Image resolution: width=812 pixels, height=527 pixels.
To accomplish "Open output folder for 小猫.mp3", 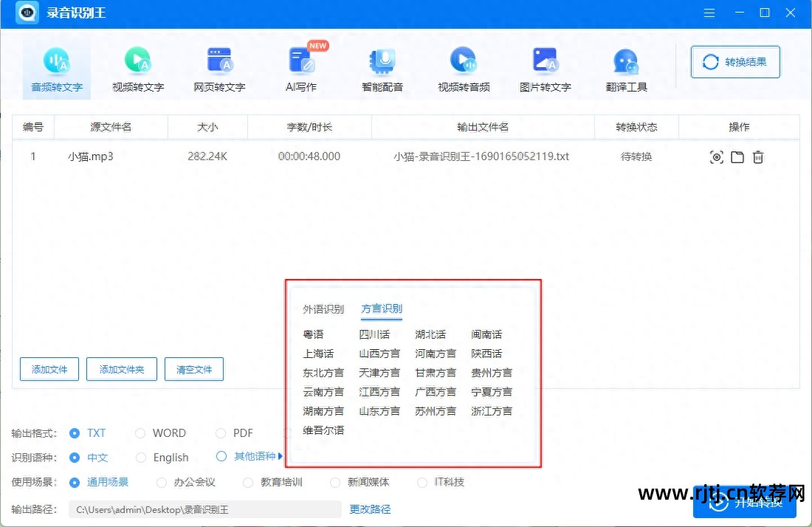I will pos(737,156).
